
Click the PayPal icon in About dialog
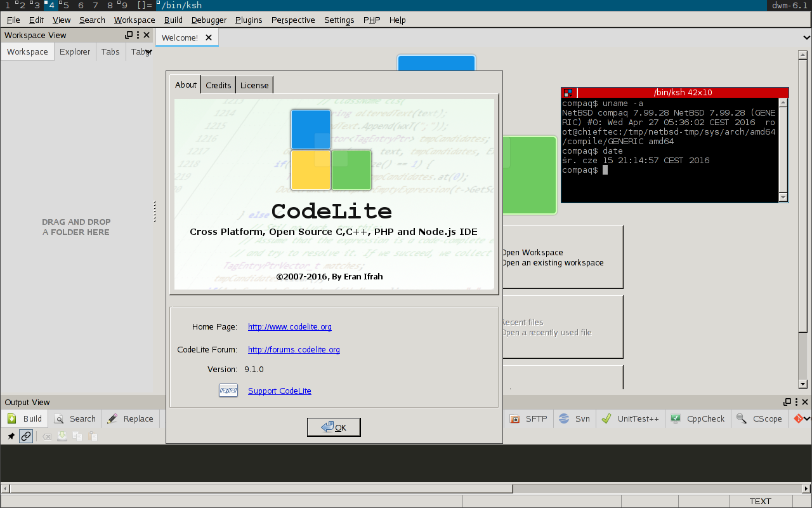point(228,391)
